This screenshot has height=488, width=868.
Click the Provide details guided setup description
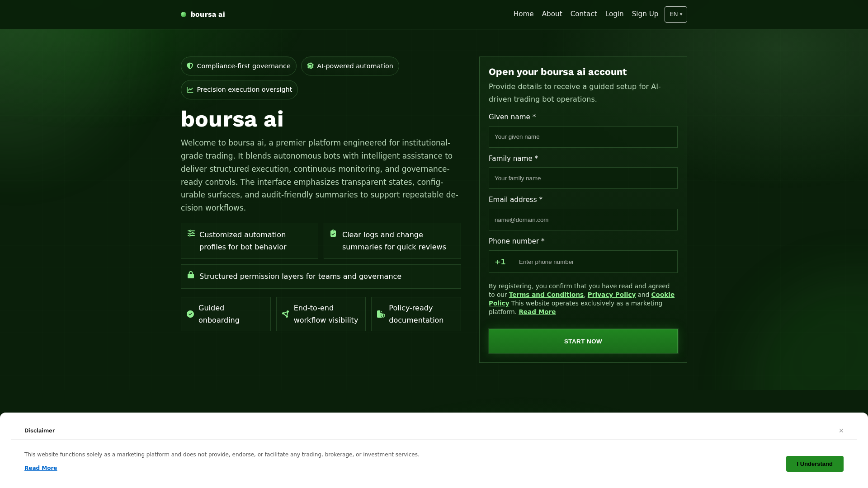[575, 93]
